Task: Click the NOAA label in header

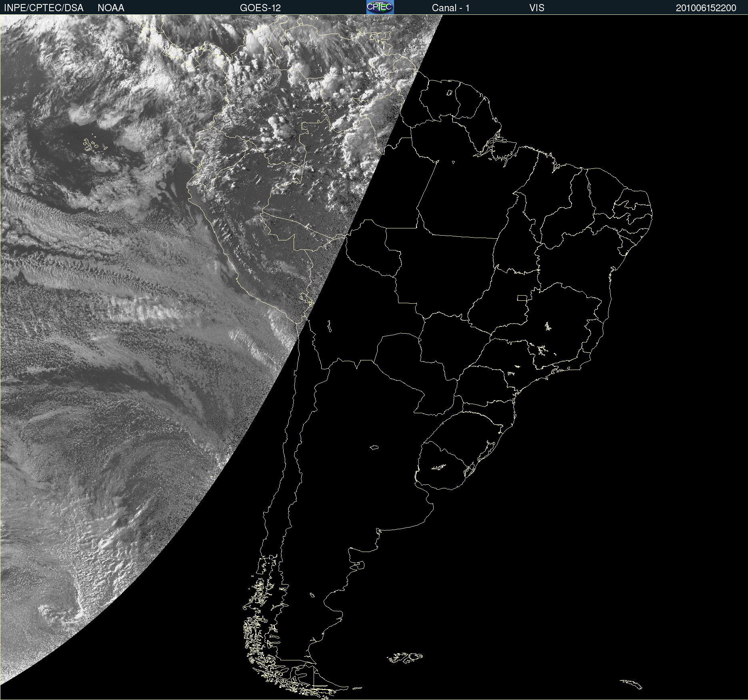Action: click(x=111, y=8)
